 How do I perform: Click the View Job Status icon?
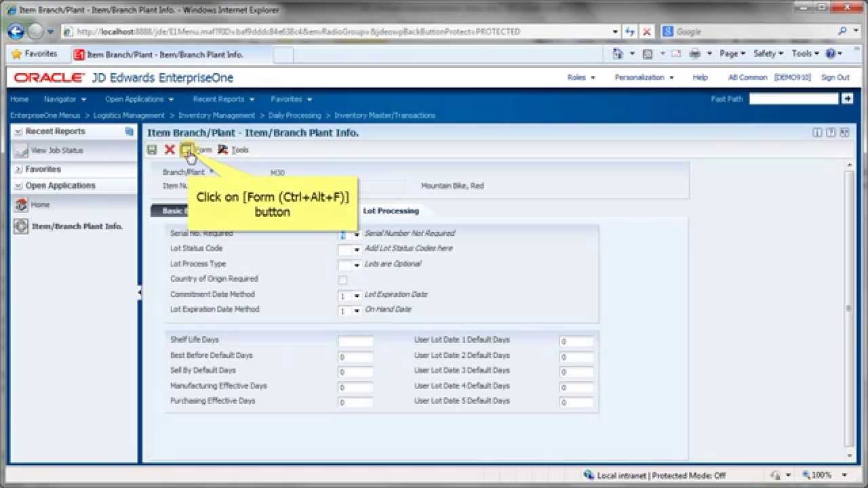pyautogui.click(x=22, y=150)
